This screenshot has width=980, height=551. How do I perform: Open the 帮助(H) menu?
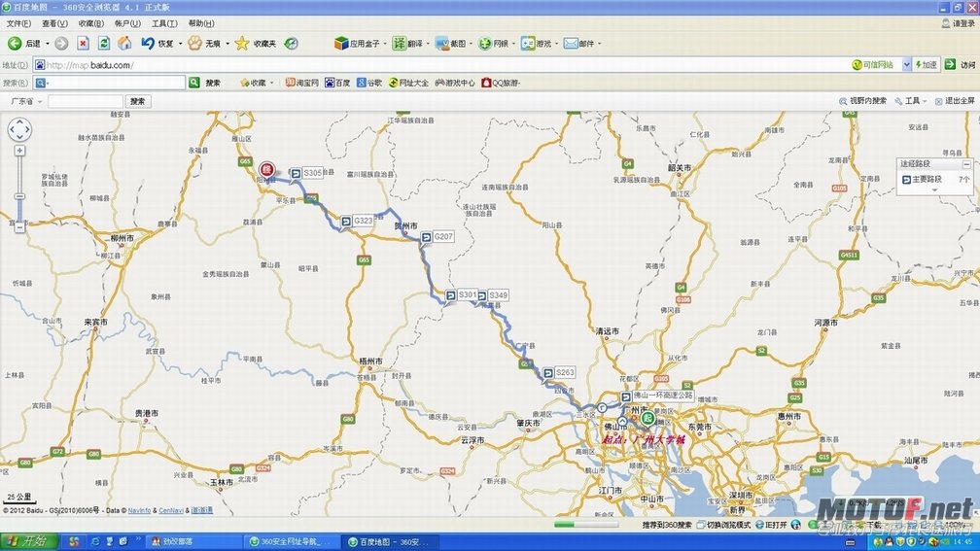click(201, 23)
